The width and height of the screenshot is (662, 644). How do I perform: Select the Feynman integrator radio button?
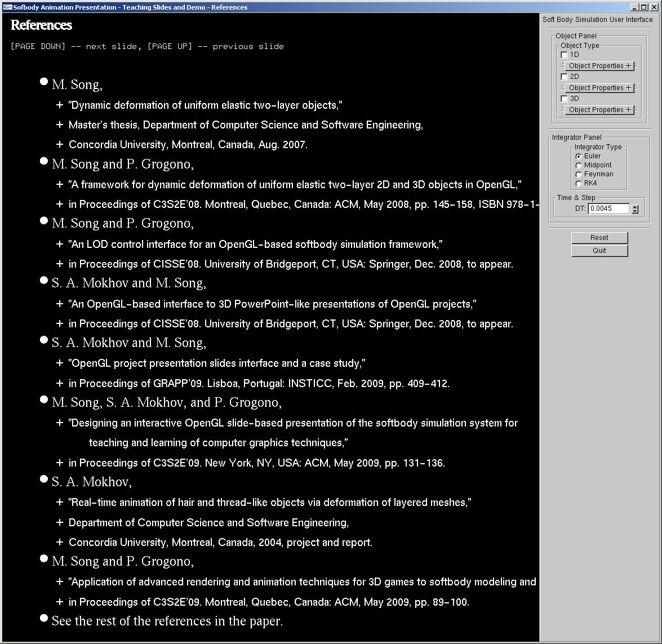pos(579,175)
